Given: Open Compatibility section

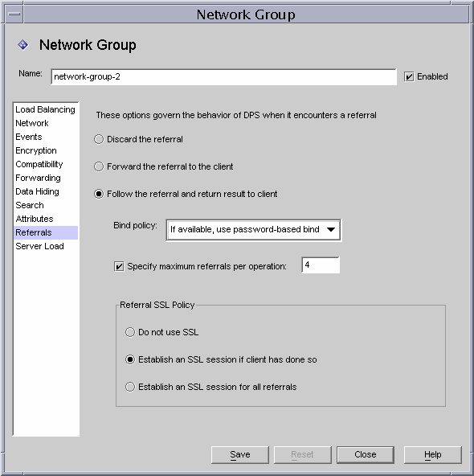Looking at the screenshot, I should coord(46,164).
